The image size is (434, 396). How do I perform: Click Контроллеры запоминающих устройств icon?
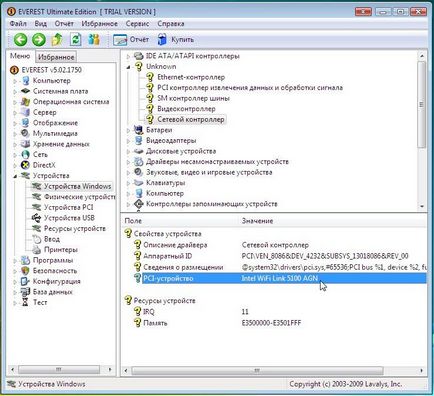click(139, 204)
